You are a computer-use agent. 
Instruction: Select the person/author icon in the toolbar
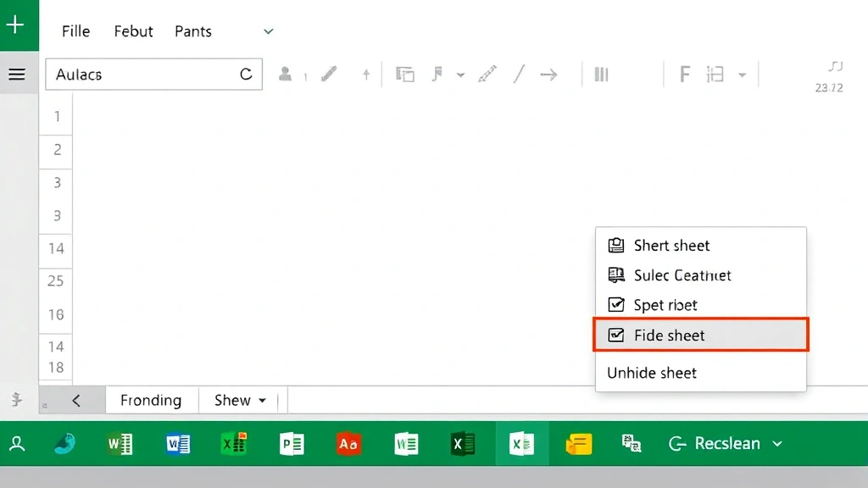286,74
